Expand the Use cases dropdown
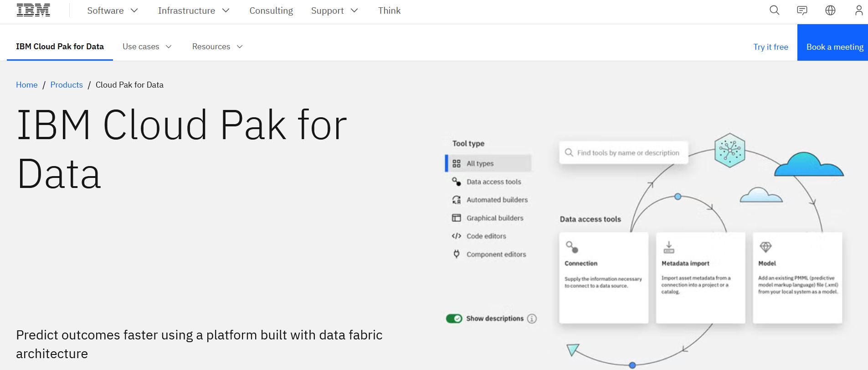The height and width of the screenshot is (370, 868). point(147,47)
